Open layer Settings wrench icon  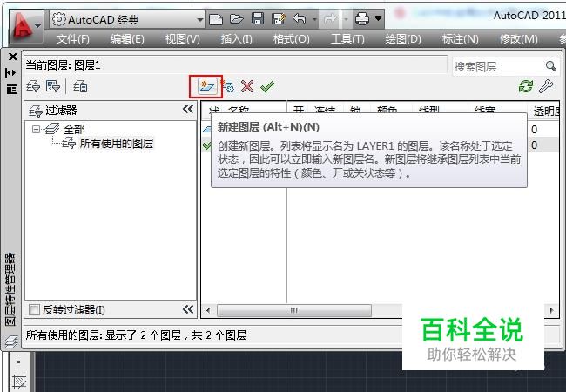[x=546, y=86]
